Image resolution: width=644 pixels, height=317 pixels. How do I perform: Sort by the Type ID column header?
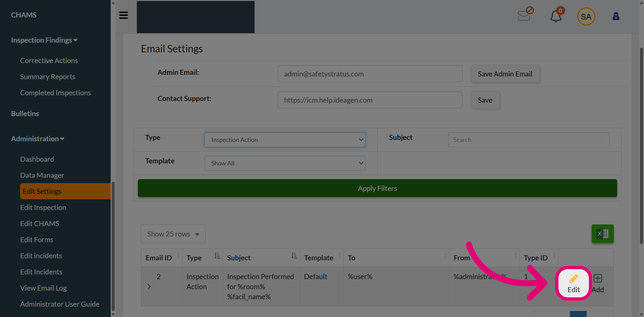pyautogui.click(x=539, y=258)
